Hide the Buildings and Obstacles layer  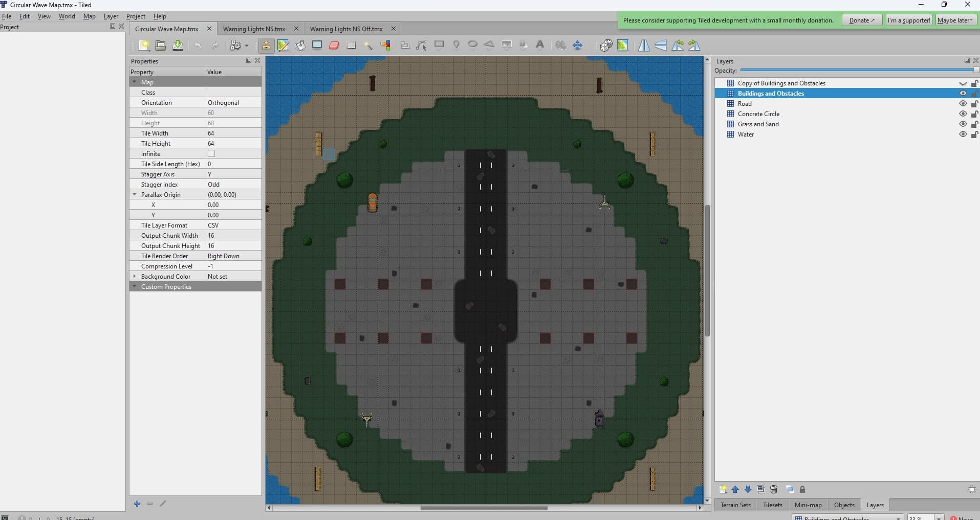click(963, 94)
